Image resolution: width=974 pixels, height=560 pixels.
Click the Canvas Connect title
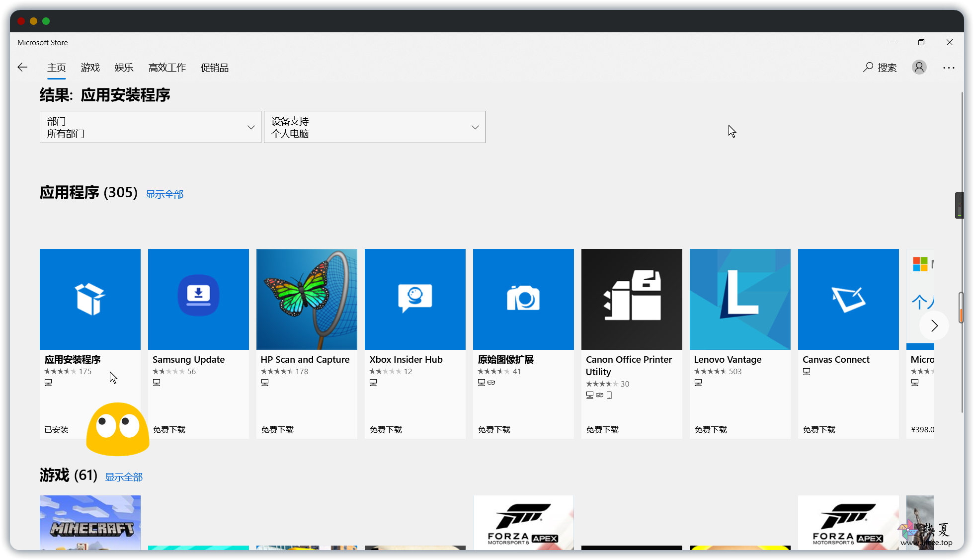point(836,359)
